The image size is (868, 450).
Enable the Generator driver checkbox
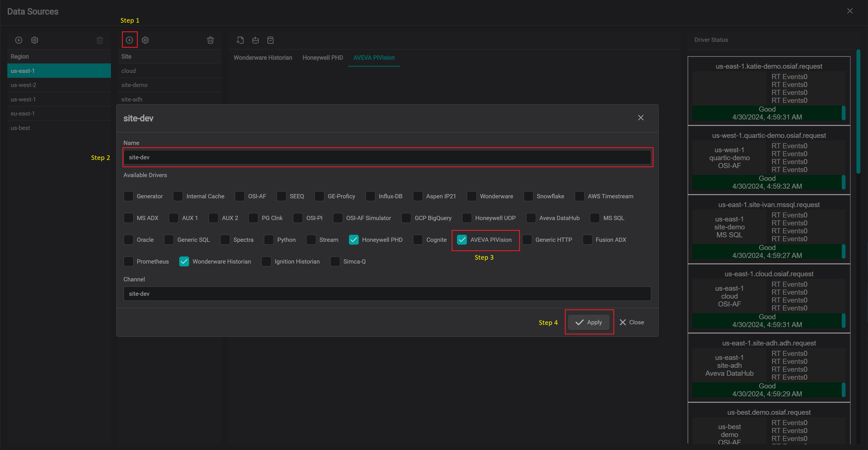coord(128,196)
